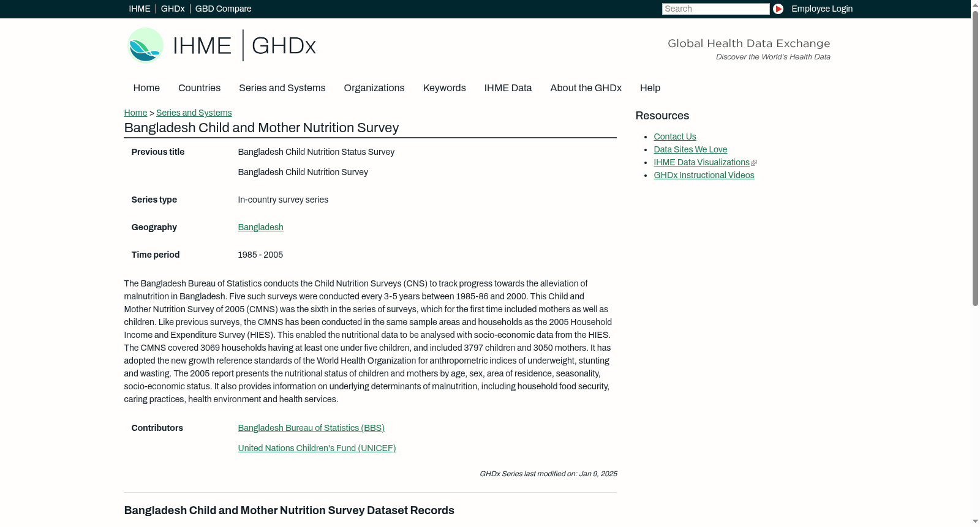Click the 'GHDx Series last modified on' note

pos(548,474)
